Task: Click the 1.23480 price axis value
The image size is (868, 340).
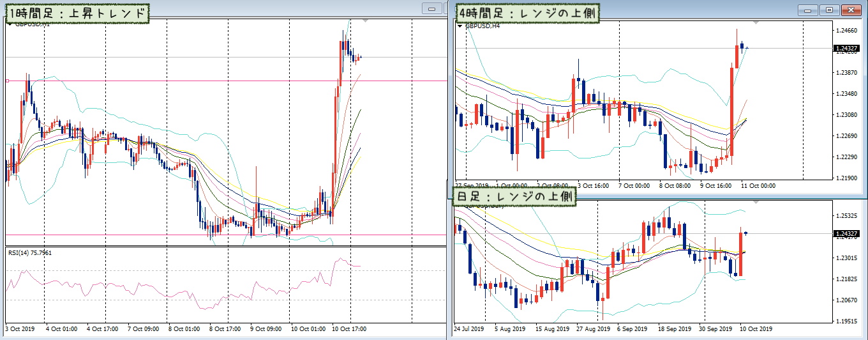Action: pos(846,94)
